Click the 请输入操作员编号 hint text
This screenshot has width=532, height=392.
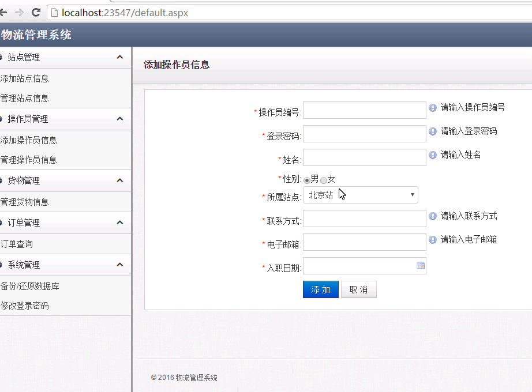click(x=473, y=108)
